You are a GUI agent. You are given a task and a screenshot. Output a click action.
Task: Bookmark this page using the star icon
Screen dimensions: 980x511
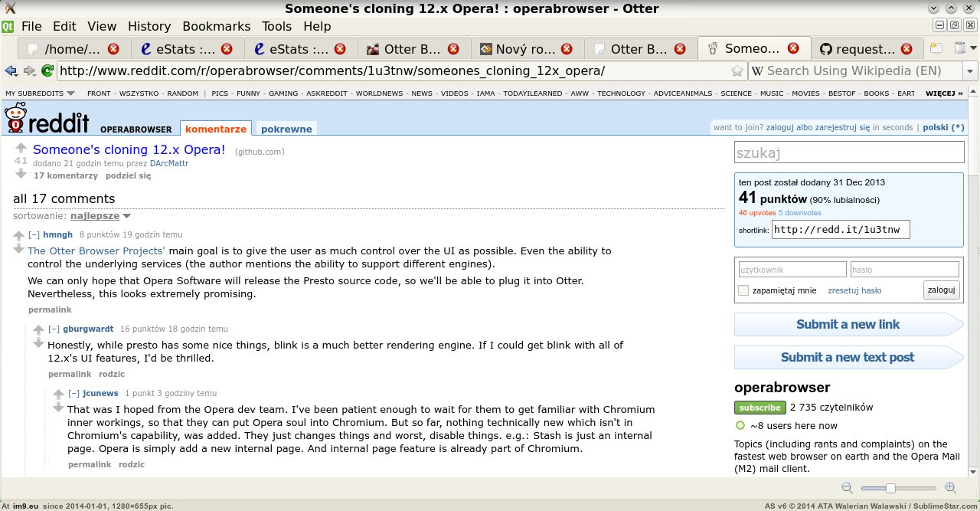tap(737, 71)
